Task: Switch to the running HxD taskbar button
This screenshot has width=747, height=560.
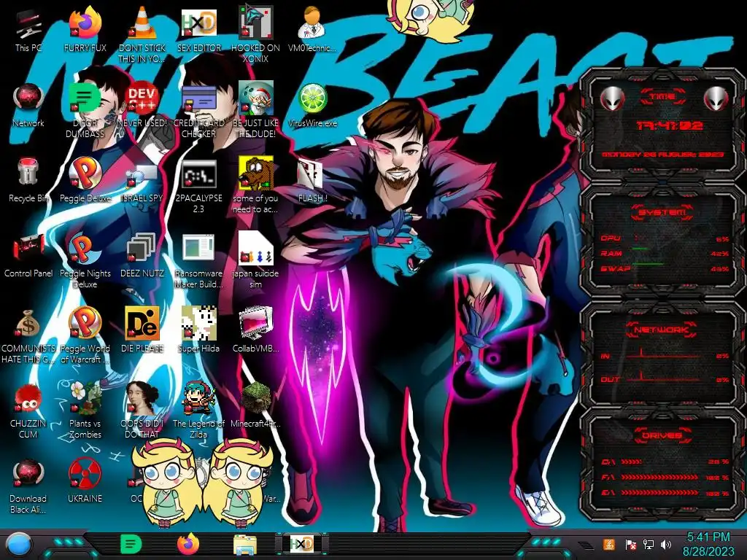Action: [302, 544]
